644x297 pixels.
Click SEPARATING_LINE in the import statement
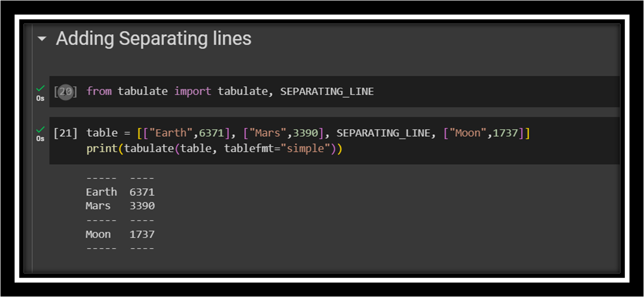point(326,92)
